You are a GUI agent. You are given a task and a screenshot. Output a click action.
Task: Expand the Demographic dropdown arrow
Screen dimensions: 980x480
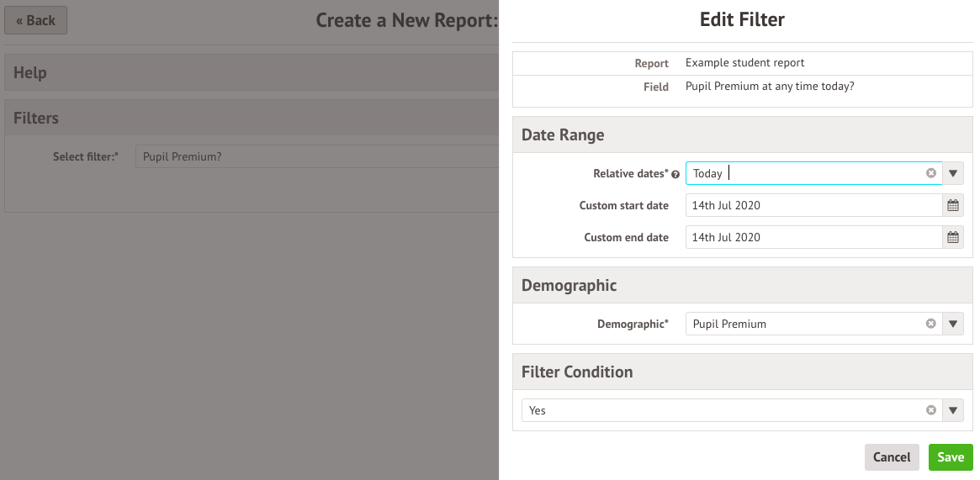[953, 324]
